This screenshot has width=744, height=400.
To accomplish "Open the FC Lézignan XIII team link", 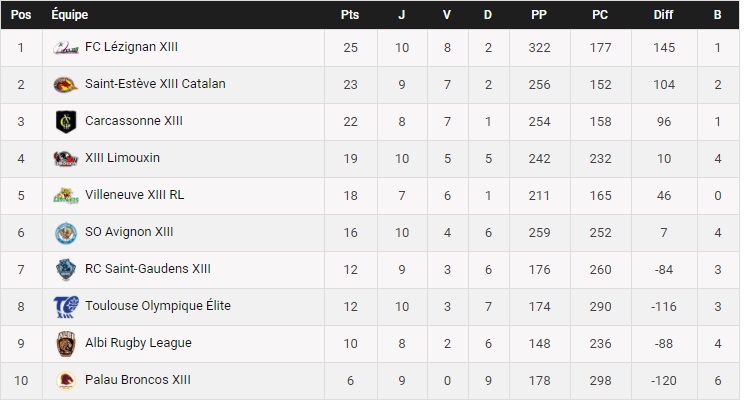I will tap(132, 47).
